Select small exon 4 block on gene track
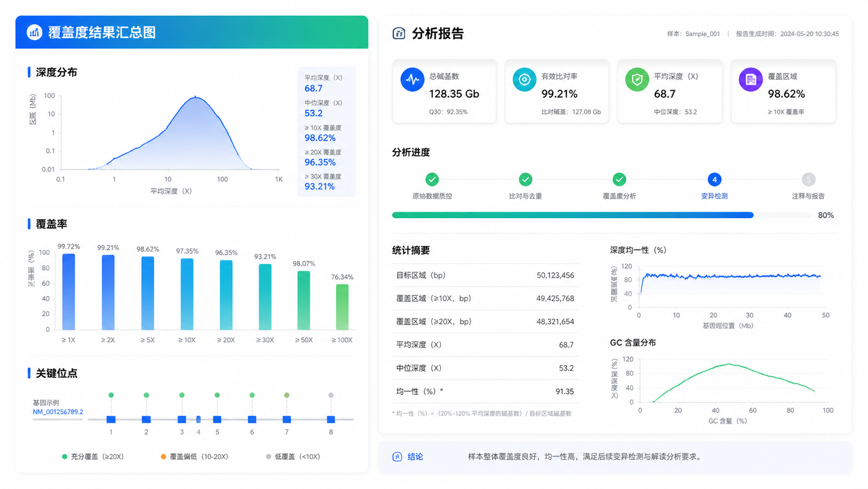This screenshot has width=868, height=489. pos(198,419)
